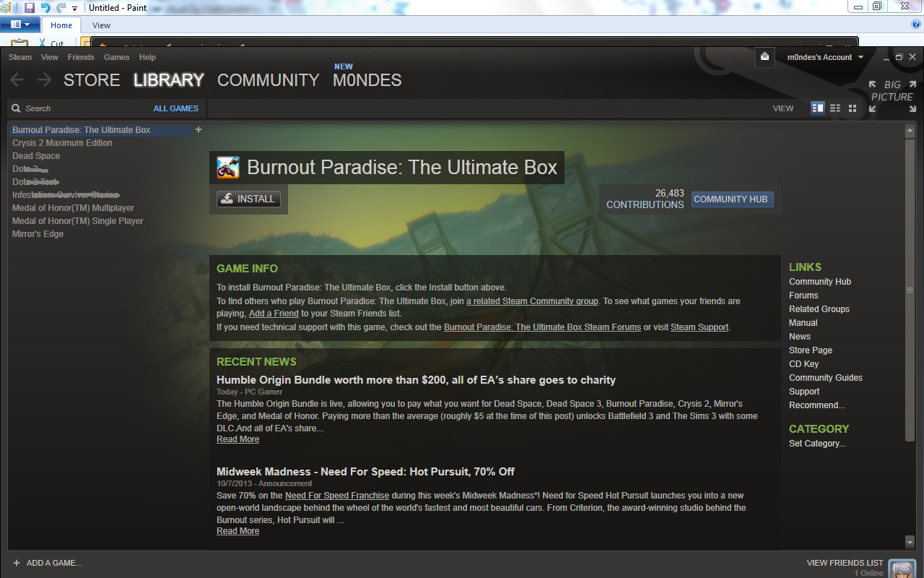Image resolution: width=924 pixels, height=578 pixels.
Task: Click the friend avatar at bottom right
Action: pyautogui.click(x=902, y=569)
